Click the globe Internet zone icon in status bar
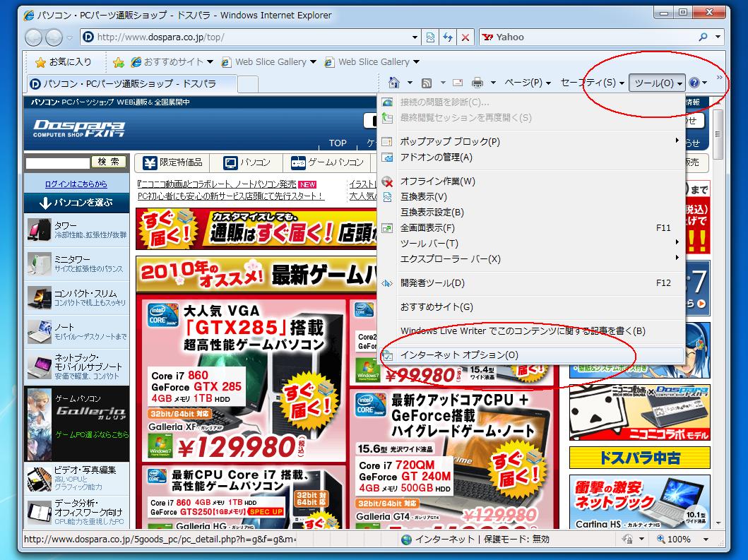The width and height of the screenshot is (748, 560). click(x=406, y=540)
